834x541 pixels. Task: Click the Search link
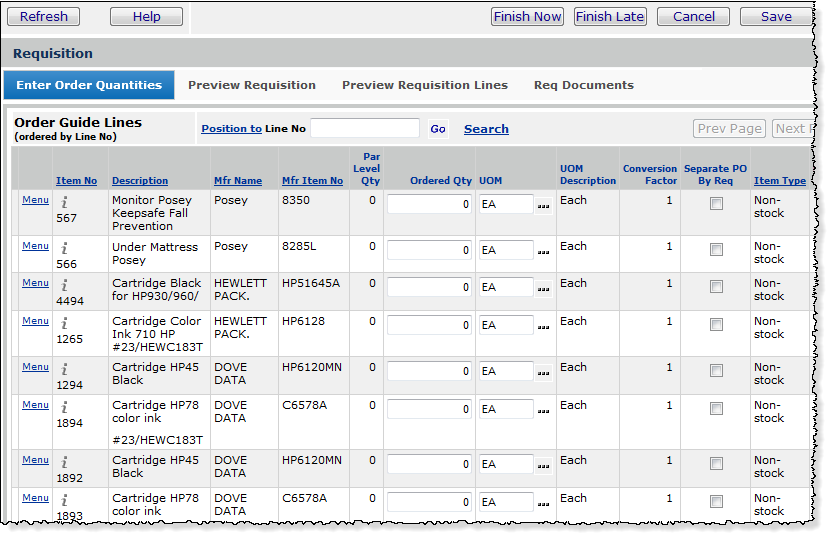(x=486, y=129)
